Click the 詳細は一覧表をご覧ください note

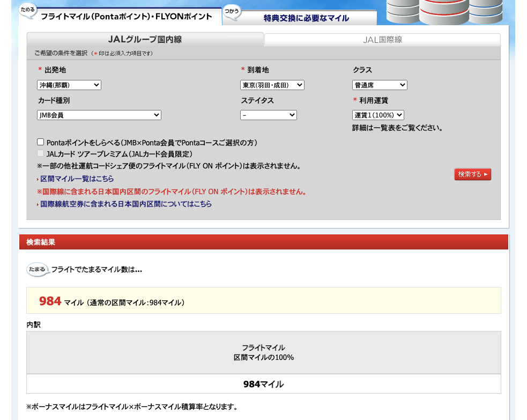coord(398,128)
